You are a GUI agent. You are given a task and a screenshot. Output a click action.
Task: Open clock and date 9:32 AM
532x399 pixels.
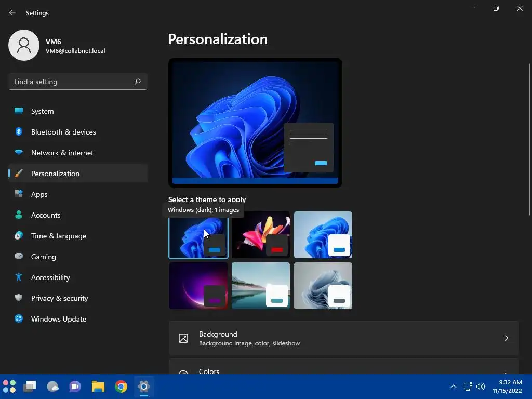507,387
